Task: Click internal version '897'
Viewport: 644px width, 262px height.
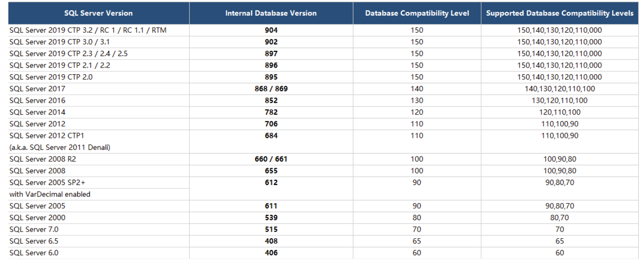Action: tap(271, 54)
